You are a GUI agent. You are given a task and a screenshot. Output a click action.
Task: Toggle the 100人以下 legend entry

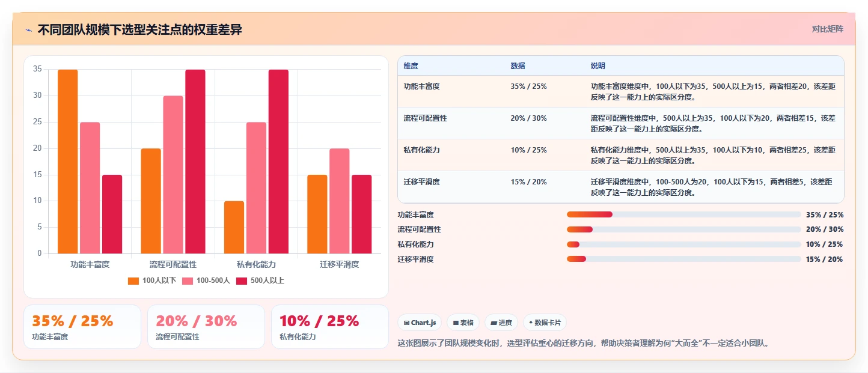152,281
